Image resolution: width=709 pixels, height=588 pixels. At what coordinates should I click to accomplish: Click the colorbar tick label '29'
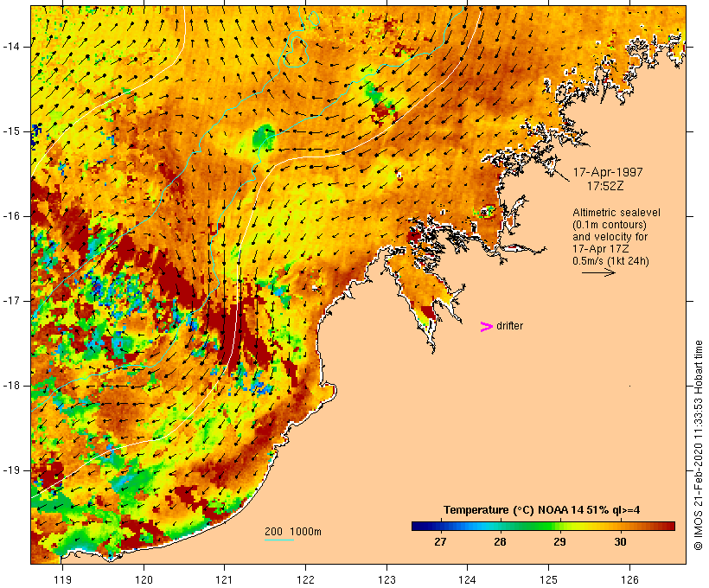[559, 542]
